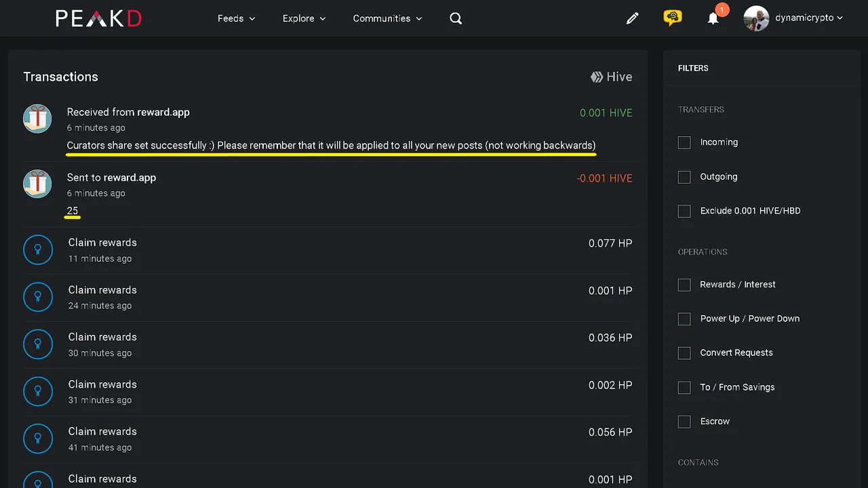Click Claim rewards icon from 24 minutes ago

tap(38, 297)
